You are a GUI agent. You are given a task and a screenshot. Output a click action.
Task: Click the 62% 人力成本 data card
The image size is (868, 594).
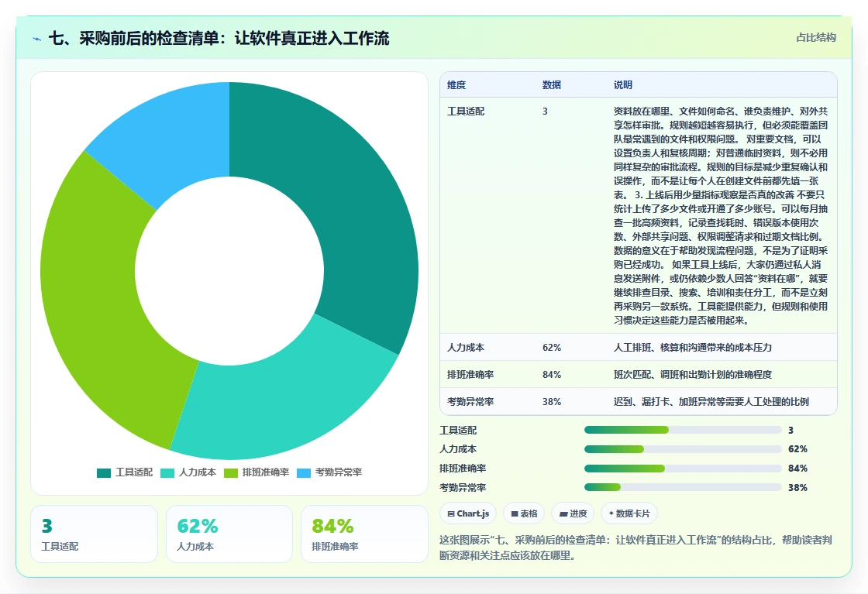229,534
